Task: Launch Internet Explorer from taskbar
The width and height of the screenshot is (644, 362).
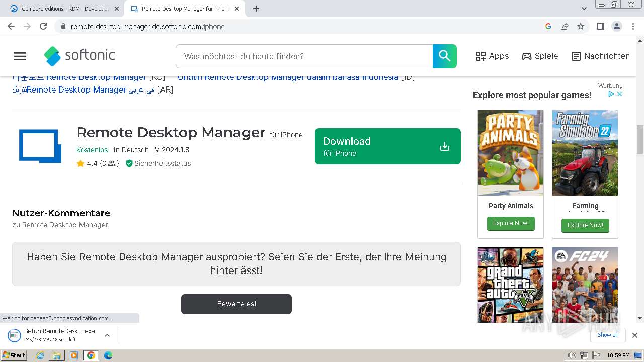Action: click(x=40, y=355)
